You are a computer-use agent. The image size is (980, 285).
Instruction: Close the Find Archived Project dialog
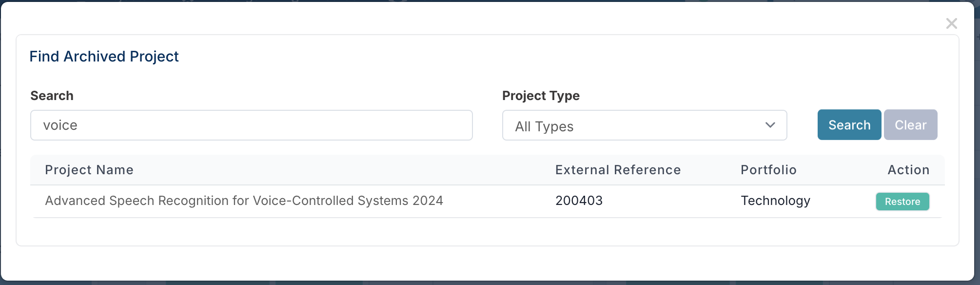coord(951,23)
